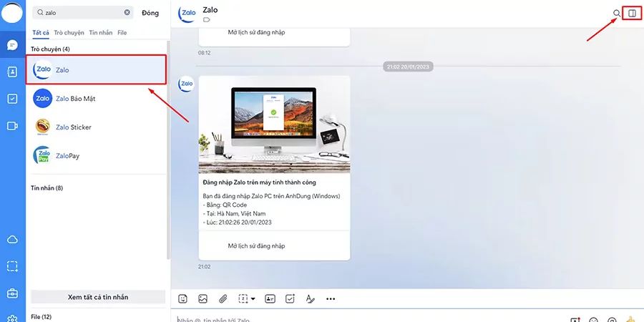Expand the screenshot options dropdown arrow
Viewport: 644px width, 322px height.
[253, 299]
